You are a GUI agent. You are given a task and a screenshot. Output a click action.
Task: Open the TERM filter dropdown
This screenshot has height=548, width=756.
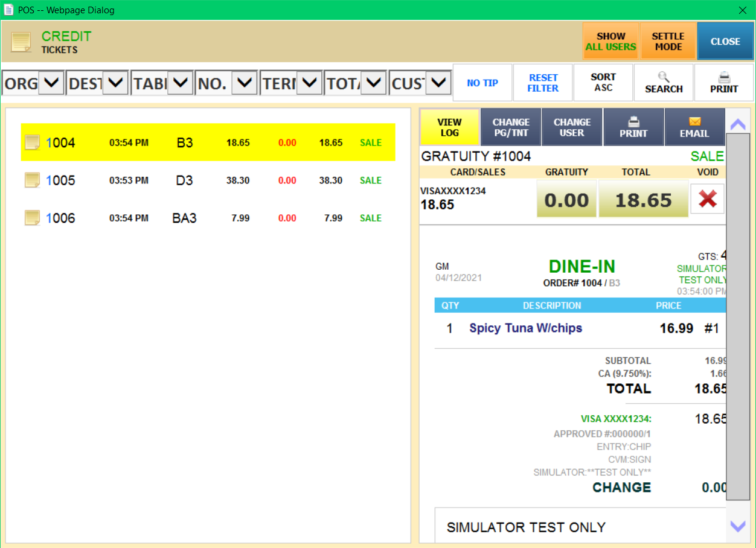coord(309,83)
